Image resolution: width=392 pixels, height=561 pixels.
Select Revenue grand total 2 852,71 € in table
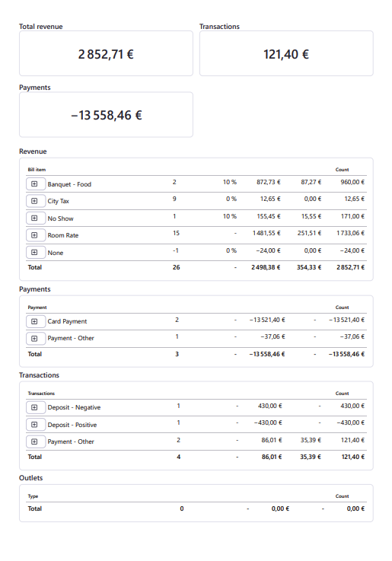[x=350, y=267]
